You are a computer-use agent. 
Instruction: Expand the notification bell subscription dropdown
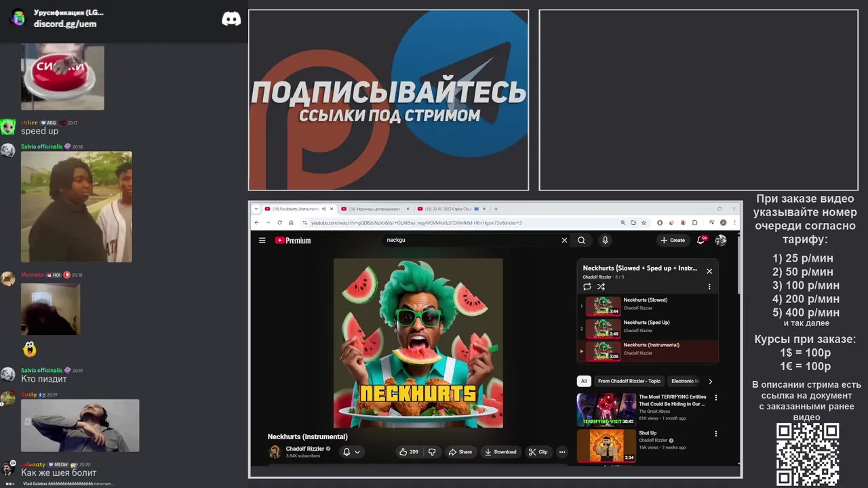point(351,452)
